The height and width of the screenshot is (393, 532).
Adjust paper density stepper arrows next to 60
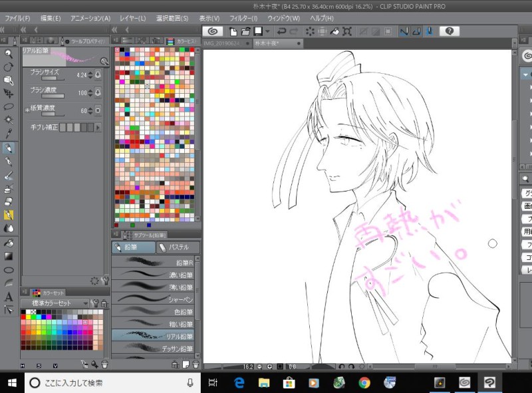coord(90,110)
